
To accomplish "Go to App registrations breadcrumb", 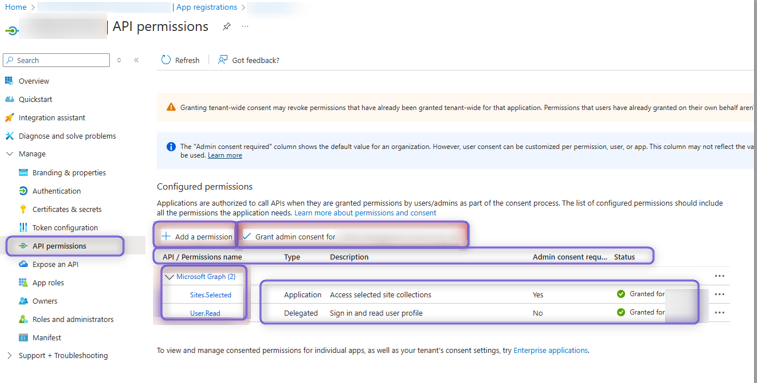I will coord(207,7).
